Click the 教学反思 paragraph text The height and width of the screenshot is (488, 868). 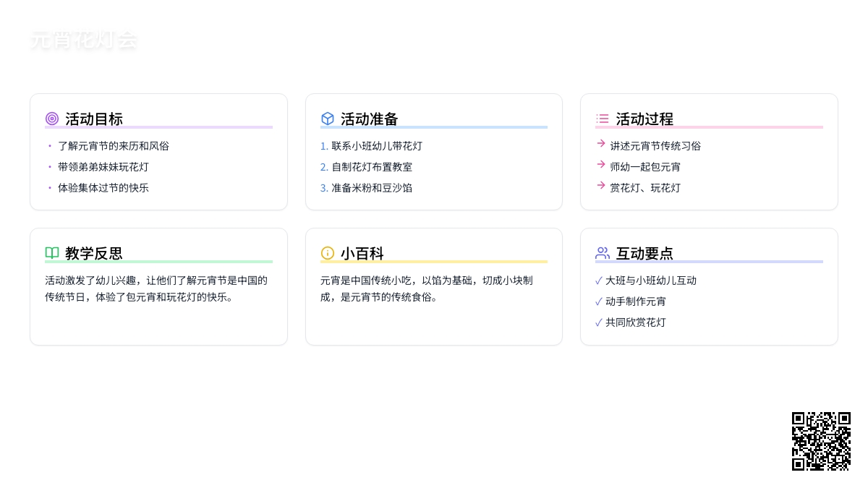(x=156, y=288)
